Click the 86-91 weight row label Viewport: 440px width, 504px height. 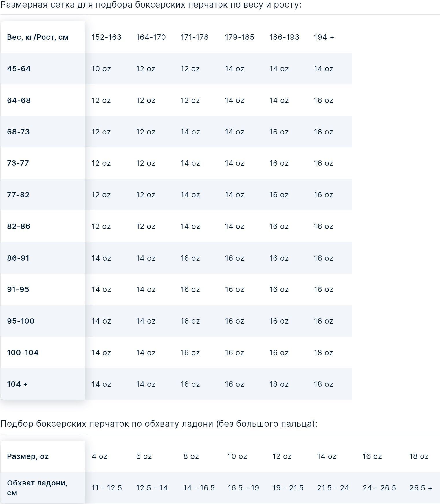click(18, 258)
